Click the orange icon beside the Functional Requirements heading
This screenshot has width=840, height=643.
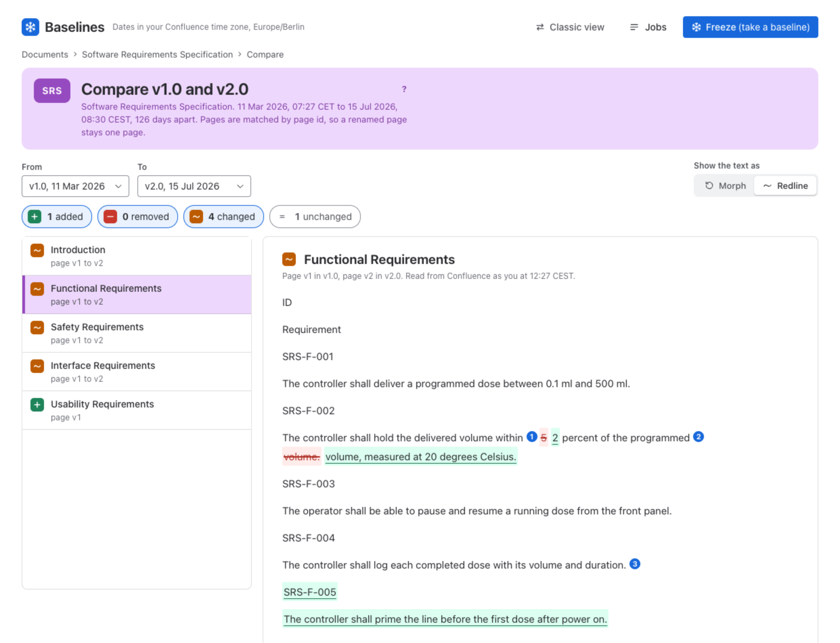tap(289, 260)
